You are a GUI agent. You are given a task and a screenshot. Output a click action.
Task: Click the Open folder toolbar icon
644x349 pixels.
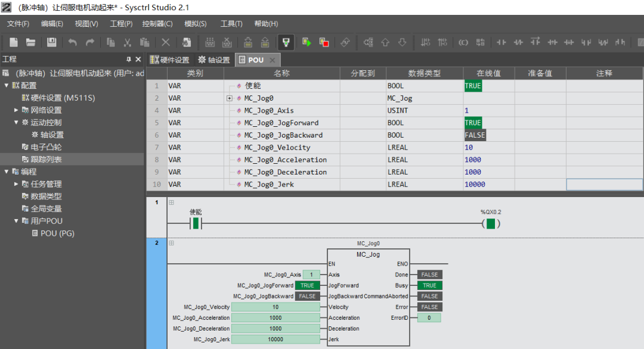point(31,42)
